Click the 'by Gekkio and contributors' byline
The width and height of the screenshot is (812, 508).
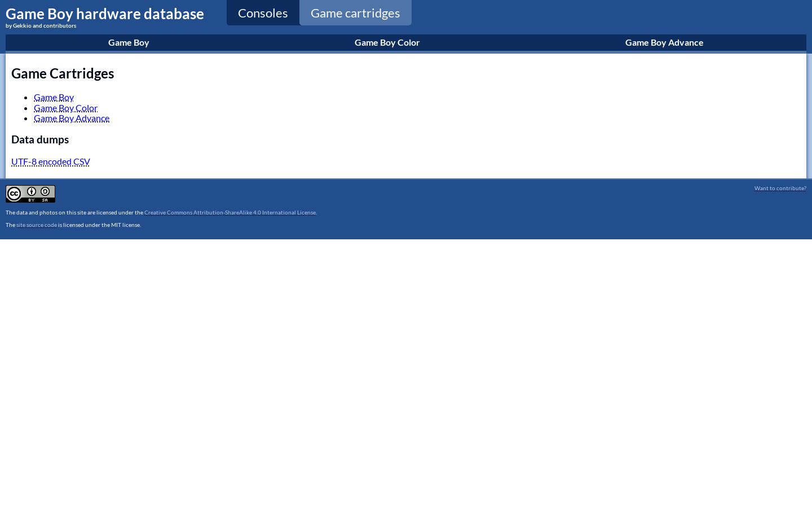41,25
